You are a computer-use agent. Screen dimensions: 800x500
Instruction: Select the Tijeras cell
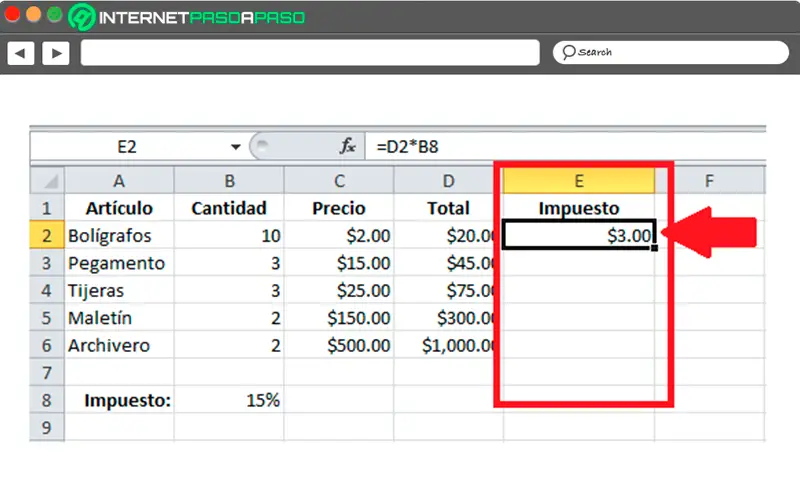pos(119,290)
